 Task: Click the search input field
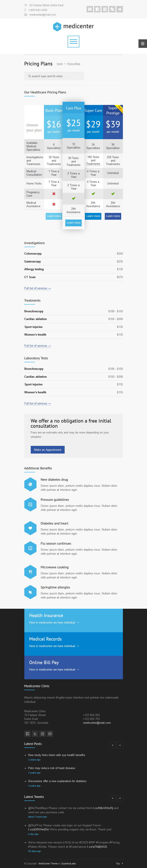coord(54,76)
